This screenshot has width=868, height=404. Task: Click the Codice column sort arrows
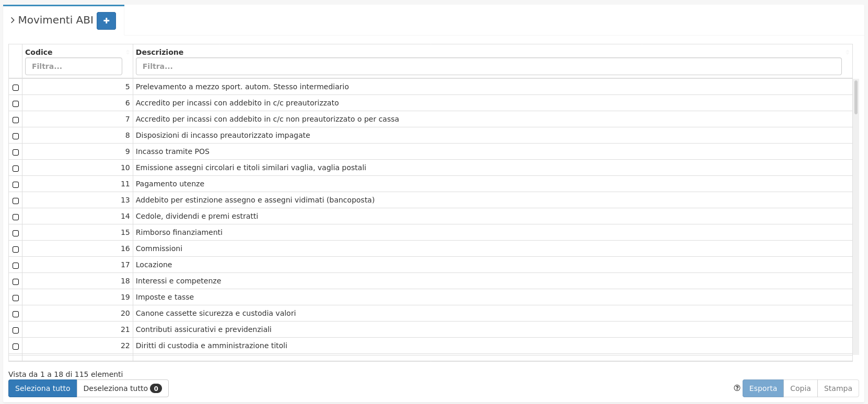point(128,52)
